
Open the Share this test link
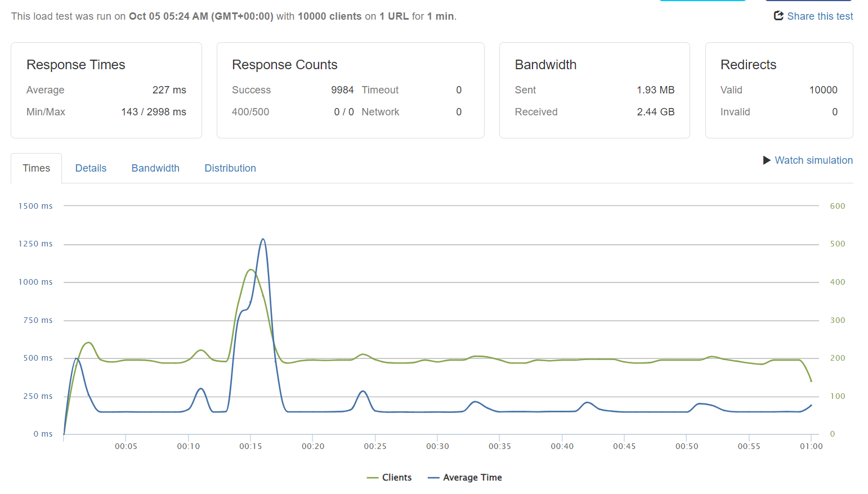[x=820, y=16]
